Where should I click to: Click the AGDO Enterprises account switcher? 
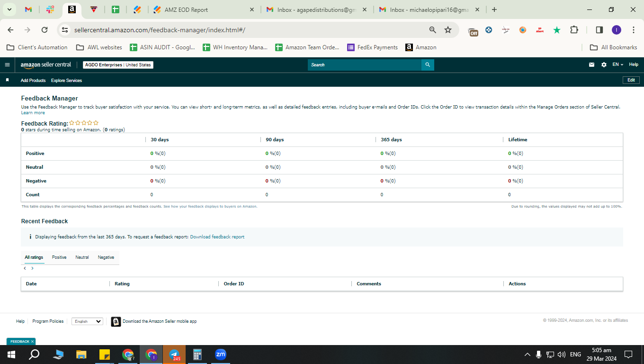(118, 65)
